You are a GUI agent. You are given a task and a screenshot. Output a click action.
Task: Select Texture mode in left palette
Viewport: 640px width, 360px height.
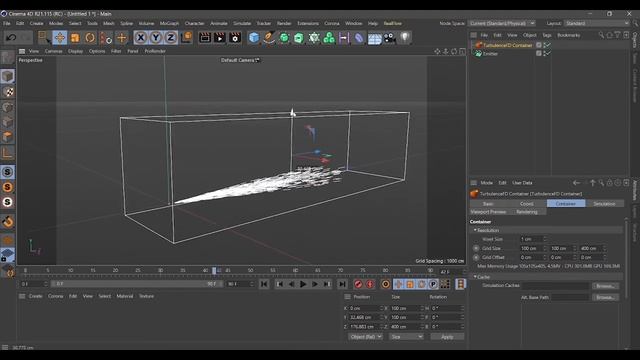(x=7, y=92)
